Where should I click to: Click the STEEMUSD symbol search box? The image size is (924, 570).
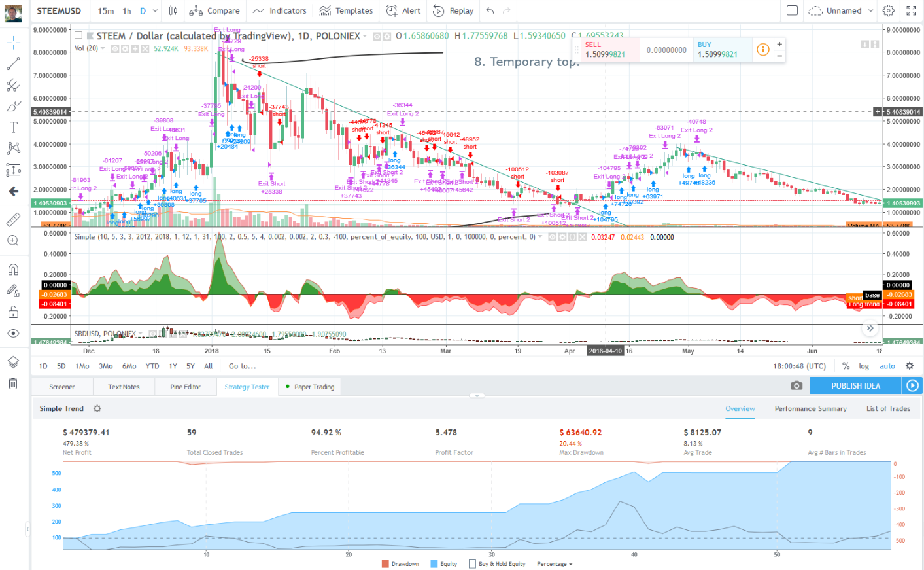pyautogui.click(x=60, y=11)
